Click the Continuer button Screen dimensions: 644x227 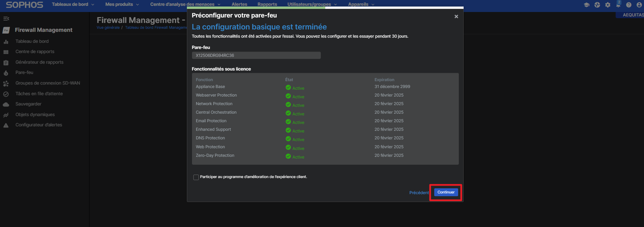[446, 192]
